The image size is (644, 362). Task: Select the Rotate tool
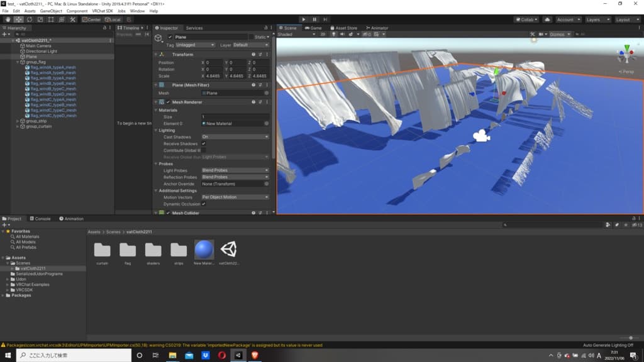tap(30, 19)
